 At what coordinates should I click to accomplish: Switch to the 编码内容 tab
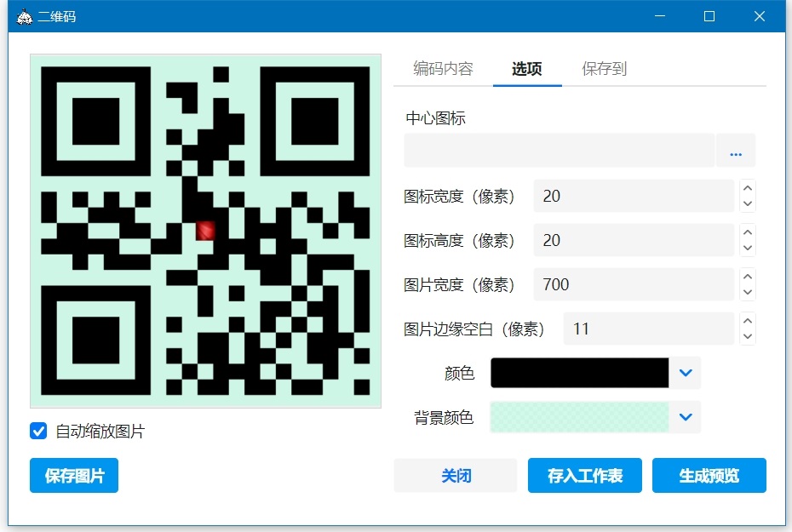443,68
